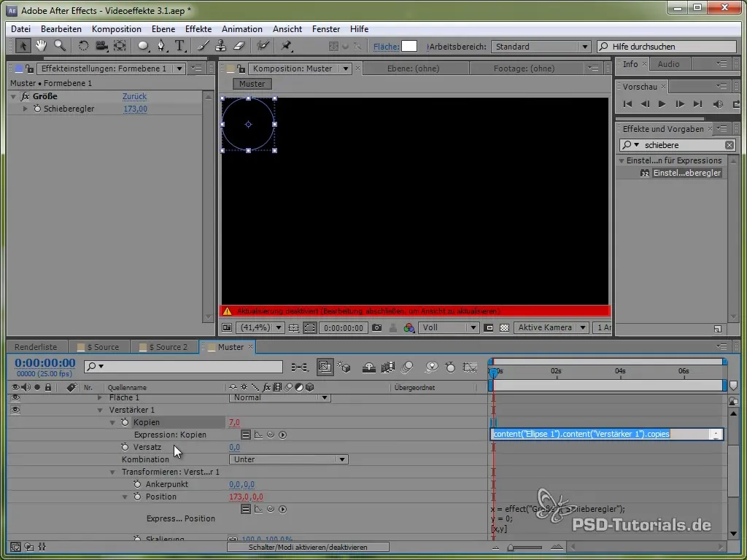Open the Kombination Unter dropdown
This screenshot has width=747, height=560.
pyautogui.click(x=288, y=459)
